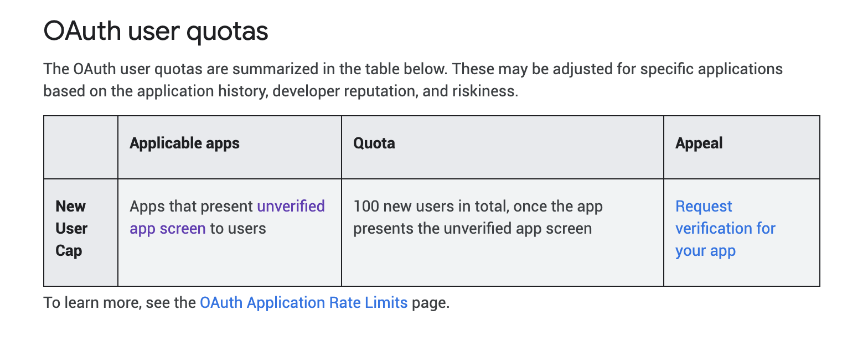Screen dimensions: 868x340
Task: Click 'Request verification for your app' link
Action: point(725,228)
